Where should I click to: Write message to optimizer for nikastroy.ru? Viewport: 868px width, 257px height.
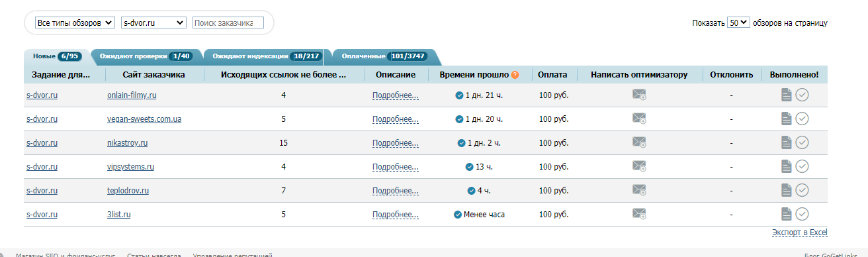(639, 142)
